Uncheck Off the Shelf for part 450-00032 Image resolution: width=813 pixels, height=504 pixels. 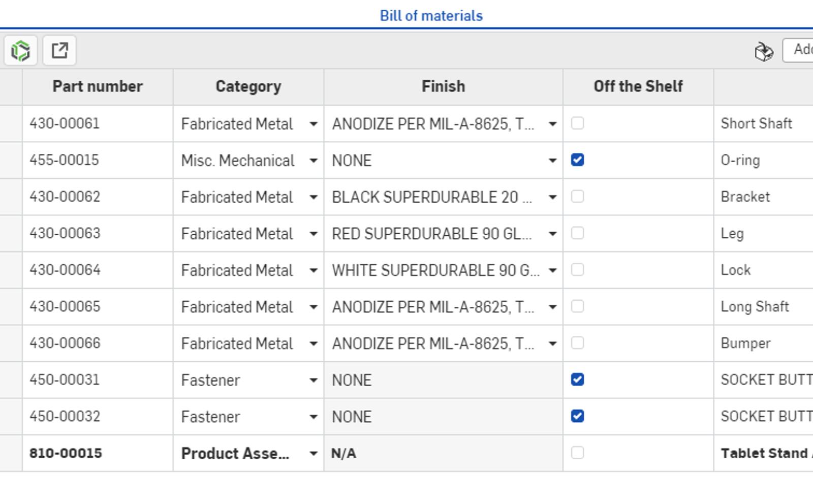point(578,416)
